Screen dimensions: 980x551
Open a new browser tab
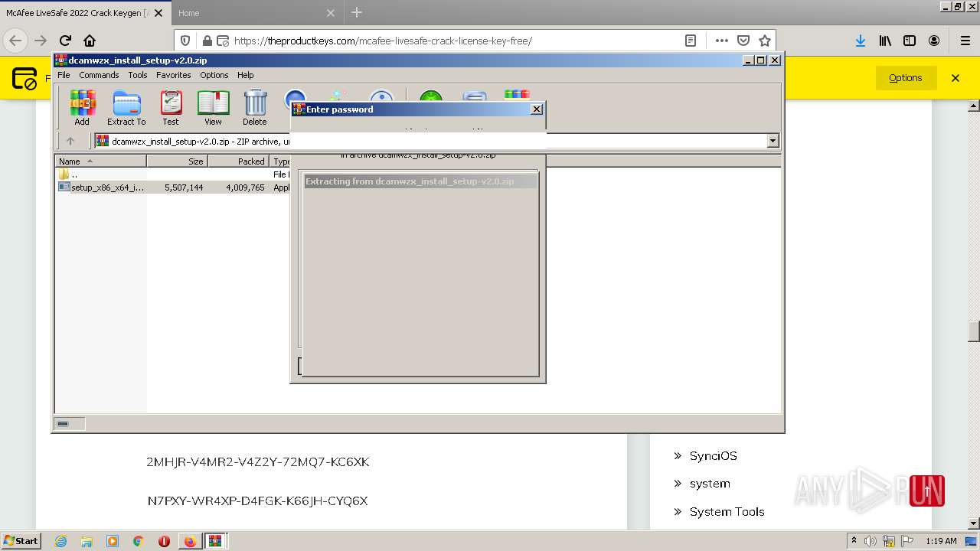[x=357, y=12]
